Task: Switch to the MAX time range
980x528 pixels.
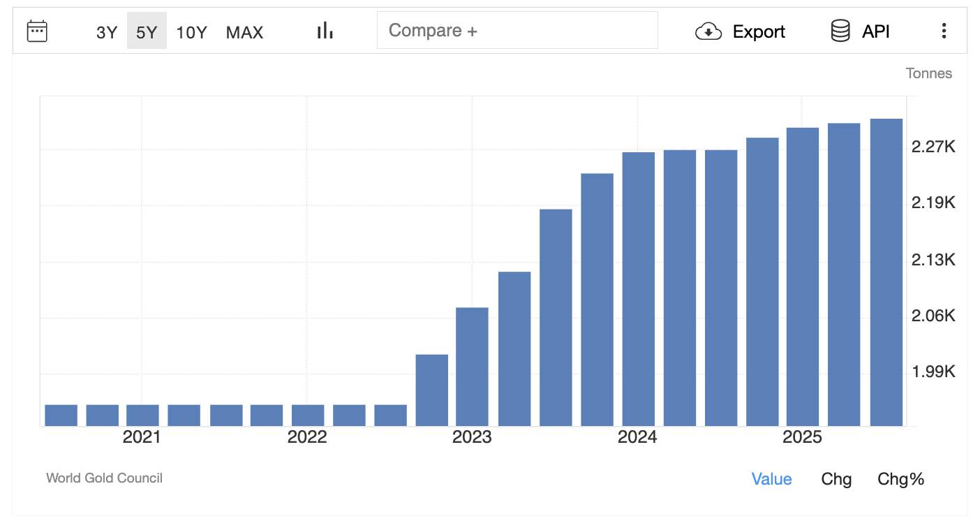Action: [x=244, y=31]
